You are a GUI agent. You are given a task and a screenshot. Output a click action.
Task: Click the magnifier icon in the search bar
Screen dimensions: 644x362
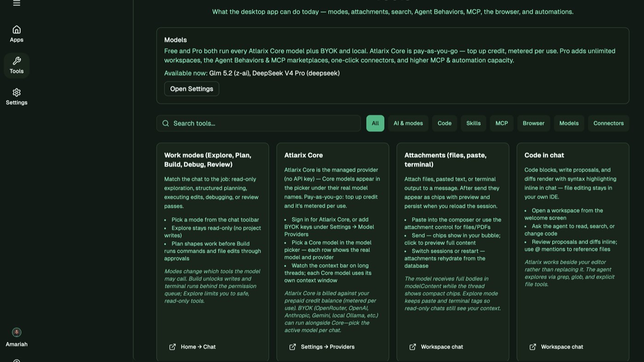166,123
